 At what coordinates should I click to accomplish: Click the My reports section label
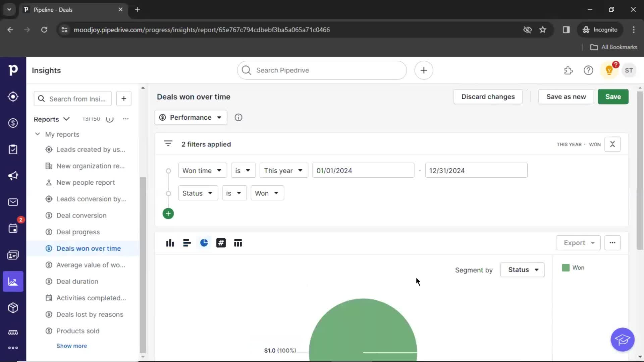coord(62,134)
